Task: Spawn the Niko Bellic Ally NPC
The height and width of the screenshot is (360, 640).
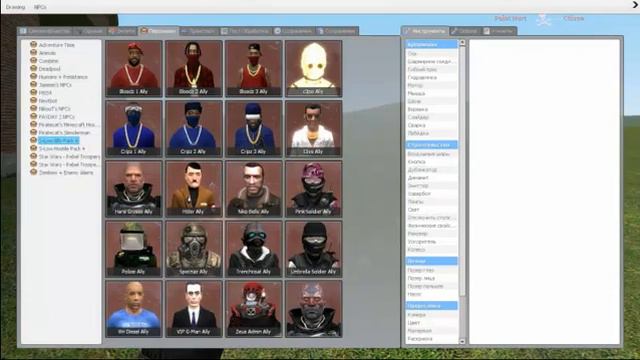Action: click(x=253, y=189)
